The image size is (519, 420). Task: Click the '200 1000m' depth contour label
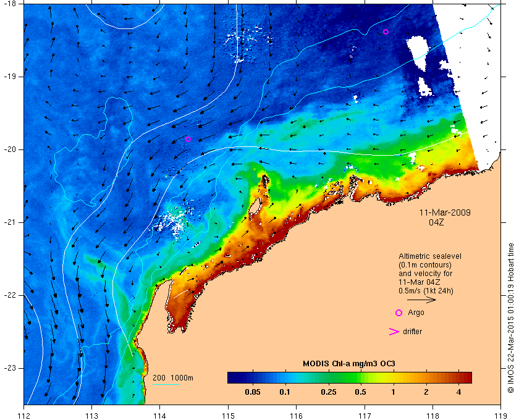[173, 378]
